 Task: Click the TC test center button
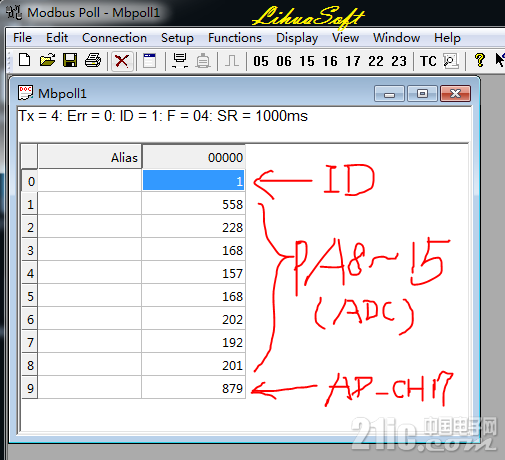tap(428, 61)
